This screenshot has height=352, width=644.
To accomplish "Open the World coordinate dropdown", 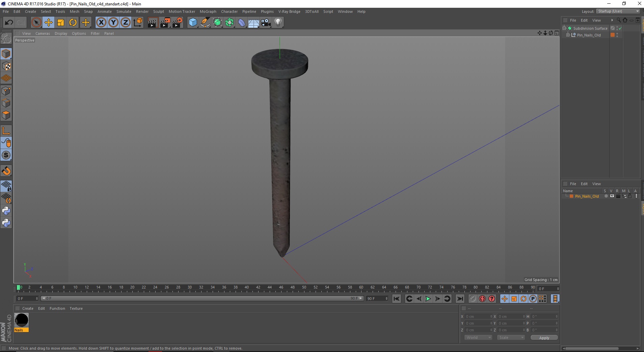I will pyautogui.click(x=478, y=337).
